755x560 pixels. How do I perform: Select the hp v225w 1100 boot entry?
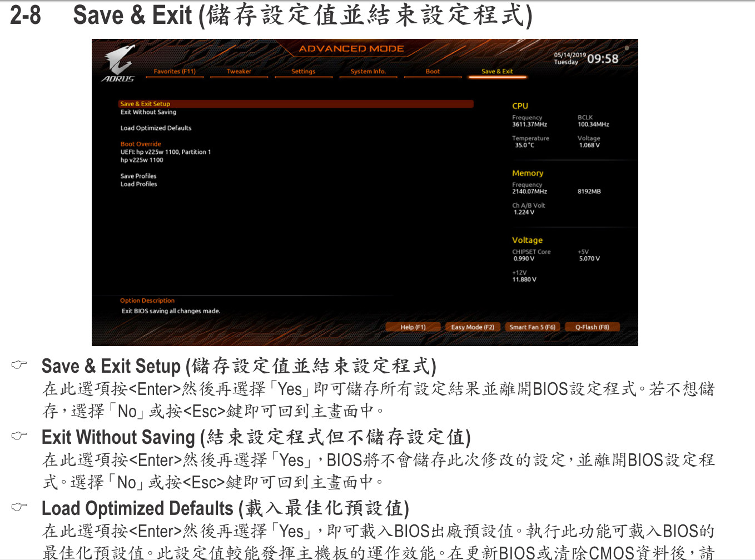coord(142,160)
